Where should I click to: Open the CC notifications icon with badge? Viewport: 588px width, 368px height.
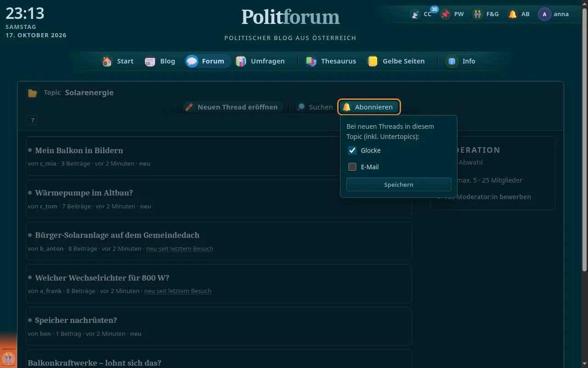(415, 14)
